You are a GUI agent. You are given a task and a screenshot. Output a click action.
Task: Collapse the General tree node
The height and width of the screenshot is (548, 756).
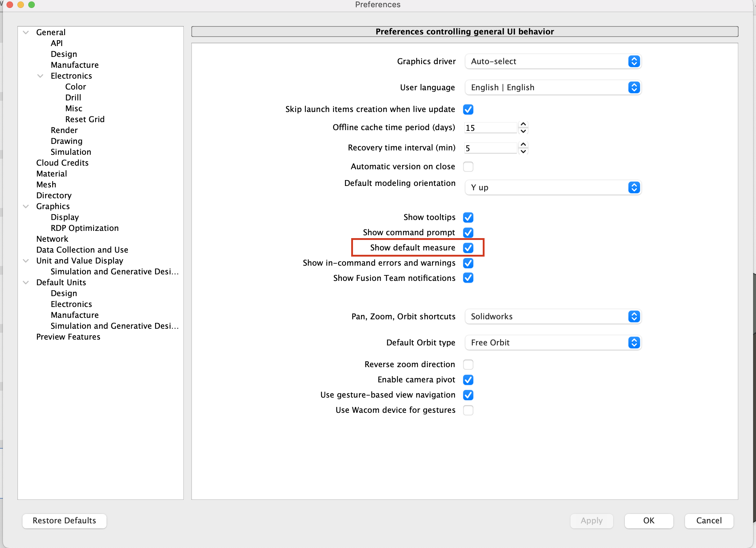click(26, 33)
